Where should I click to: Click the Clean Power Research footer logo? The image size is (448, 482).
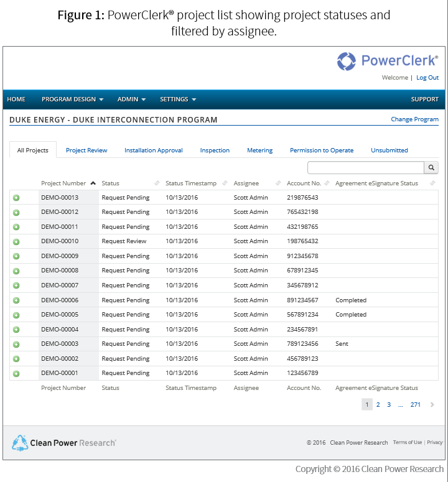tap(64, 443)
